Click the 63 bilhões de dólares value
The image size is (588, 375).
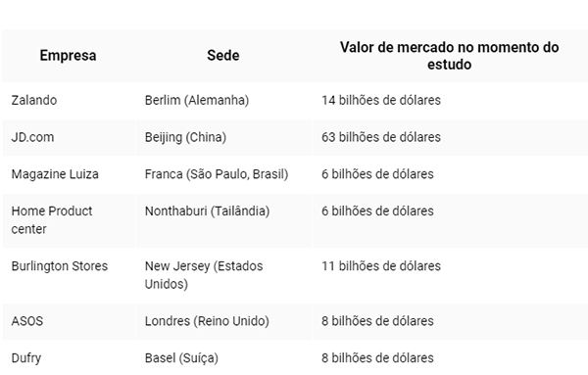pos(381,137)
